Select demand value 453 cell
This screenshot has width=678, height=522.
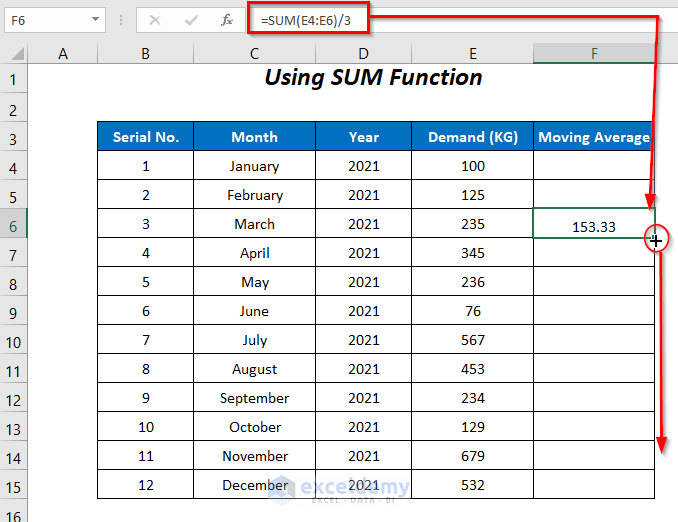pyautogui.click(x=473, y=368)
